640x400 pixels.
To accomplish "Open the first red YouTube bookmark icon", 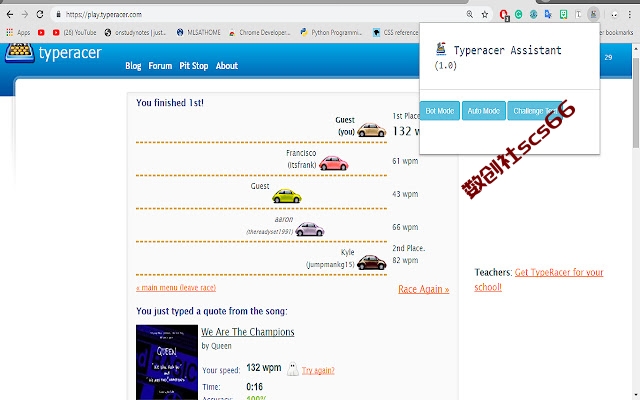I will 41,32.
